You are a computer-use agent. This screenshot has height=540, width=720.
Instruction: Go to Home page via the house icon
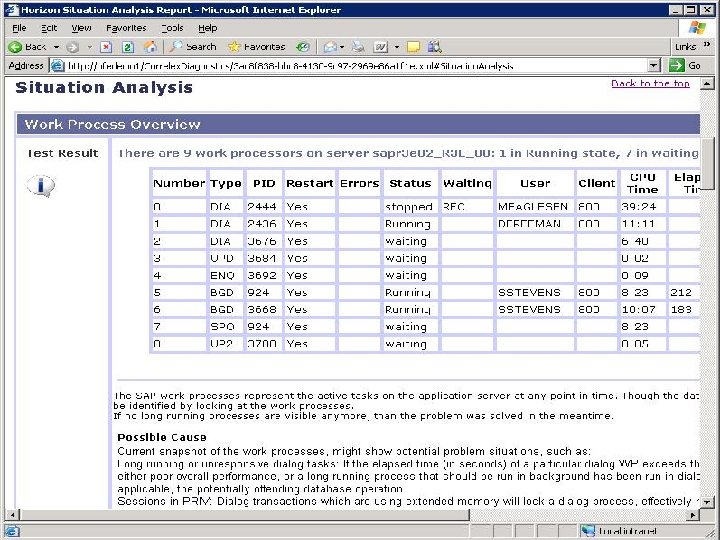[150, 47]
